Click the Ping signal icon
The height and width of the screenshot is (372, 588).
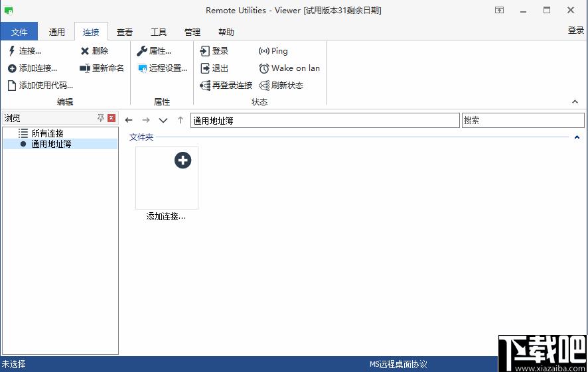pyautogui.click(x=264, y=51)
